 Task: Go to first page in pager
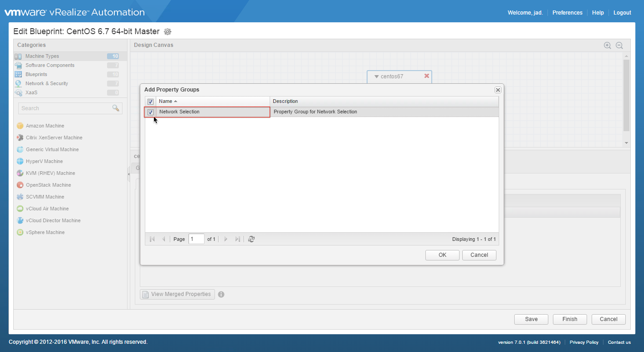152,239
